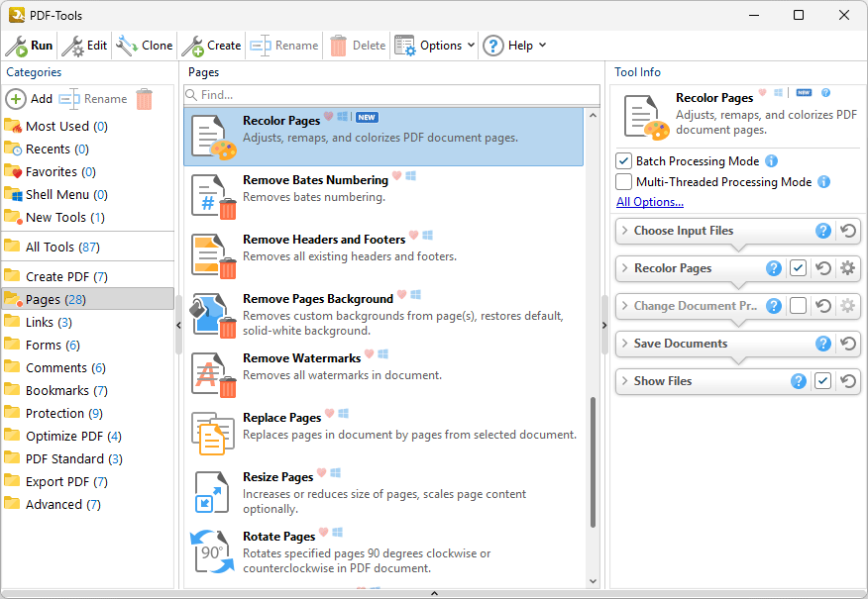Create a new tool from the toolbar

pos(211,46)
